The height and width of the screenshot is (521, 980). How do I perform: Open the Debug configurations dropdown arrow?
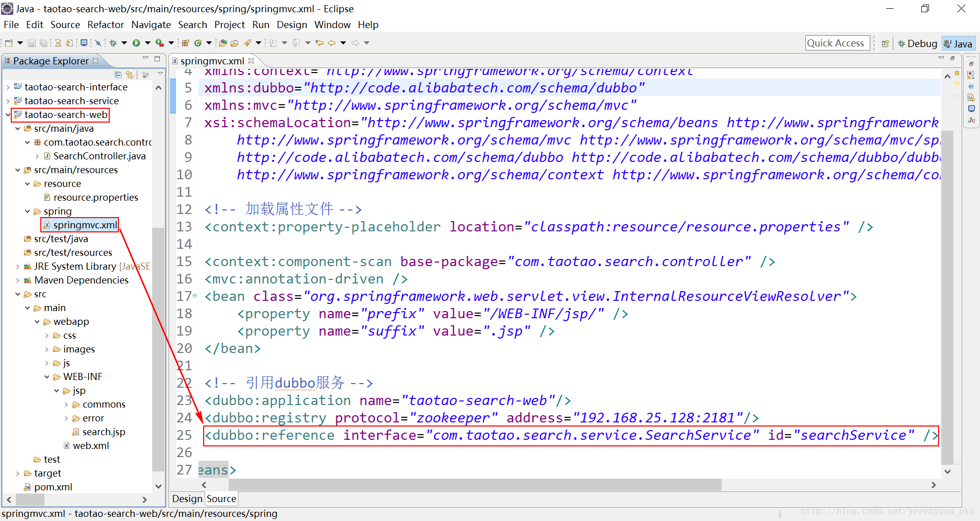[x=124, y=43]
